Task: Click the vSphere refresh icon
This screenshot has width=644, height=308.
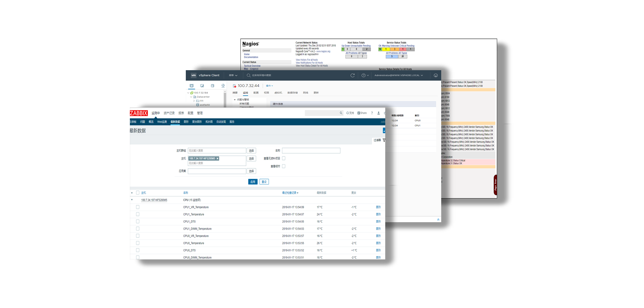Action: (x=353, y=76)
